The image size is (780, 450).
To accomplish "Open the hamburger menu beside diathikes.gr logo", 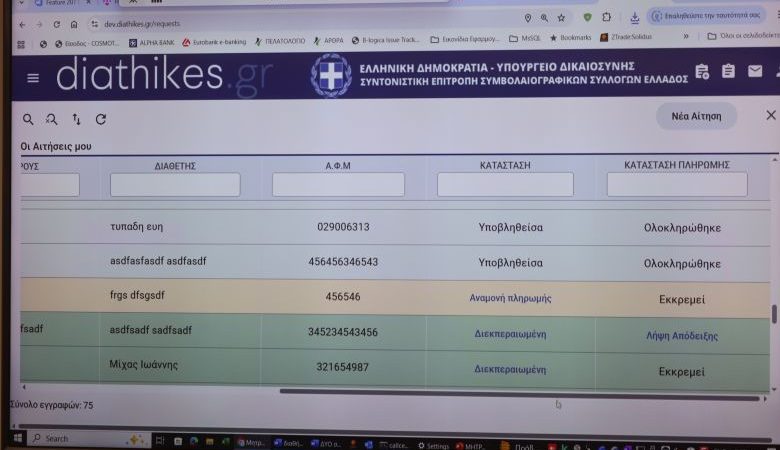I will (33, 78).
